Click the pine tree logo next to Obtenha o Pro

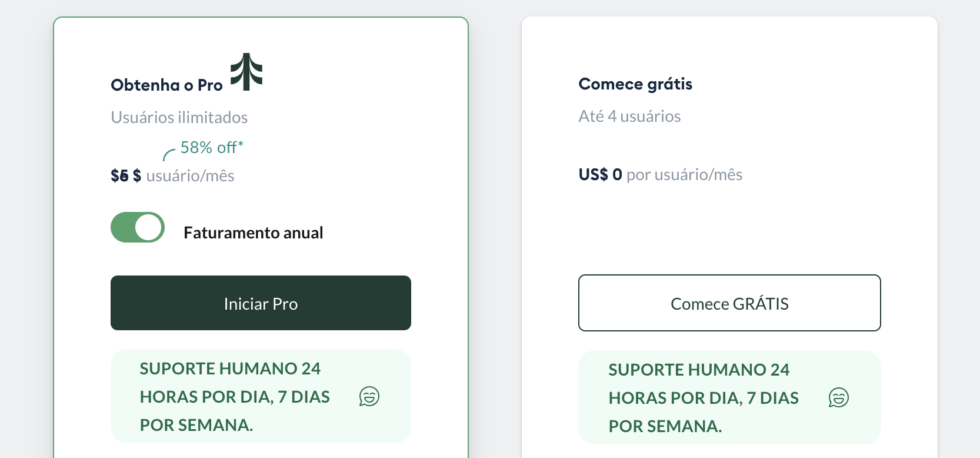point(246,71)
